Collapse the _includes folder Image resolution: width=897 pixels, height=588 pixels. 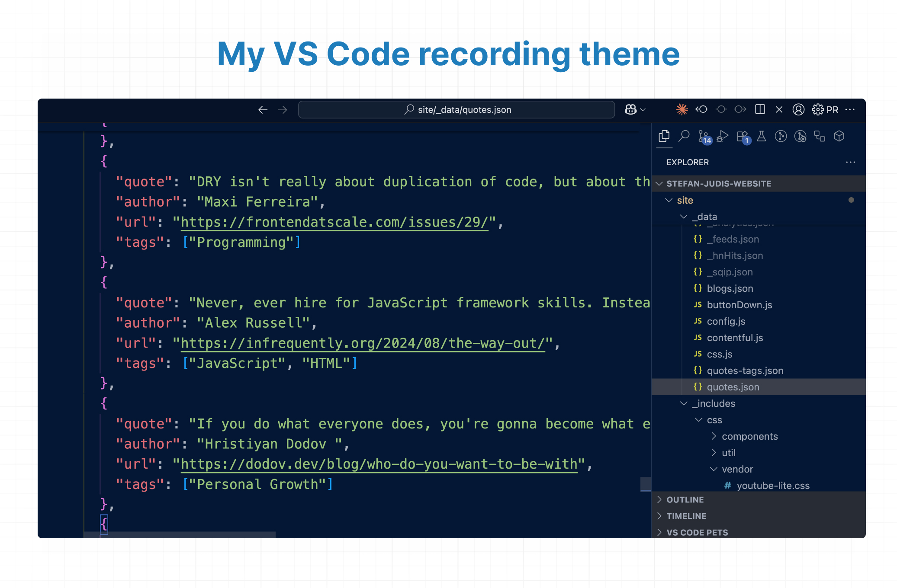(x=759, y=403)
